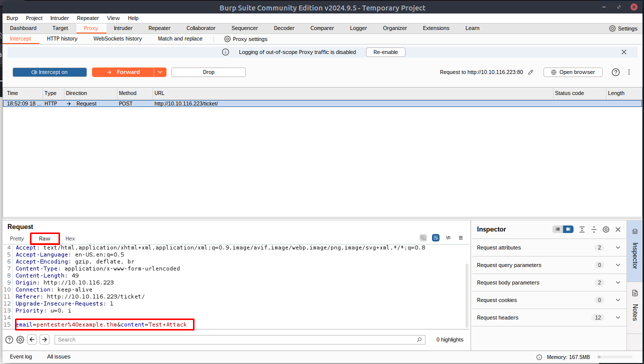Click the info icon in logging banner
The height and width of the screenshot is (364, 644).
click(225, 52)
